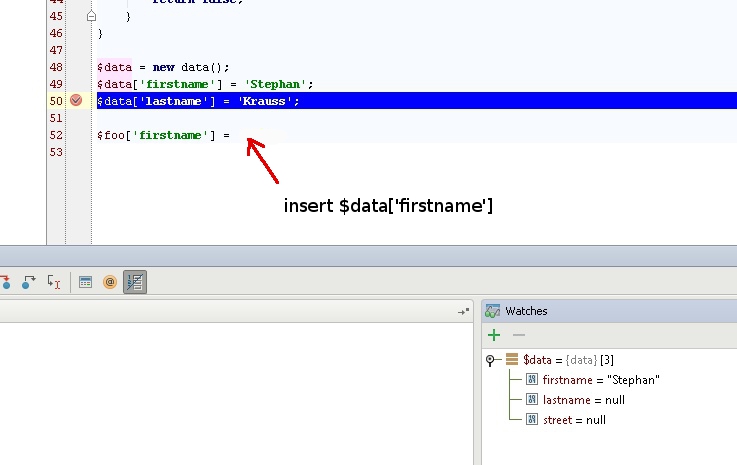Open the Evaluate Expression calculator icon
The image size is (737, 465).
pos(86,282)
